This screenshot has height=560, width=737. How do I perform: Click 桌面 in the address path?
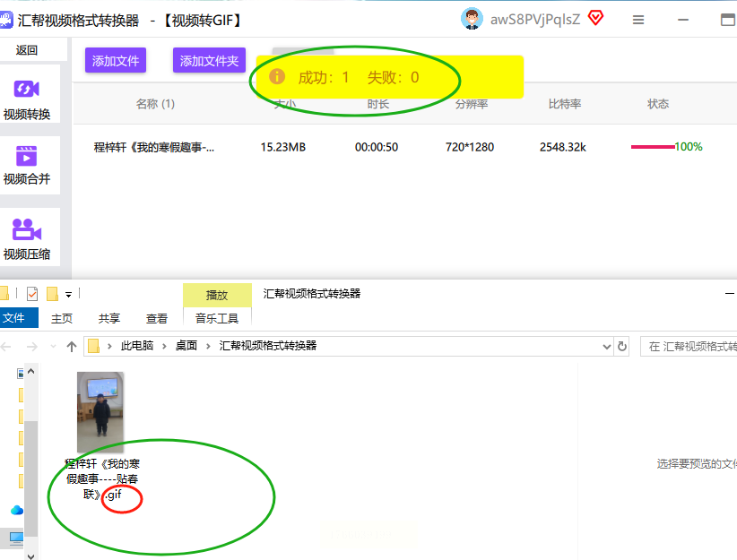click(186, 346)
